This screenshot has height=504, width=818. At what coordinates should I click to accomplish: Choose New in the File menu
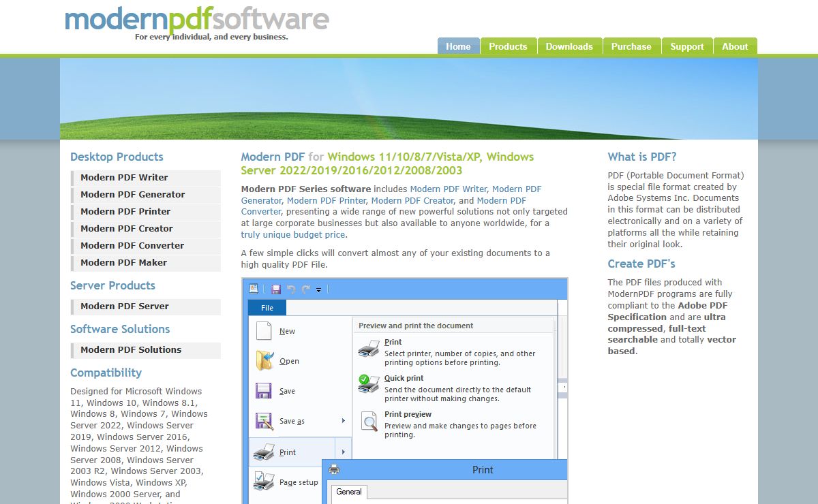tap(287, 331)
